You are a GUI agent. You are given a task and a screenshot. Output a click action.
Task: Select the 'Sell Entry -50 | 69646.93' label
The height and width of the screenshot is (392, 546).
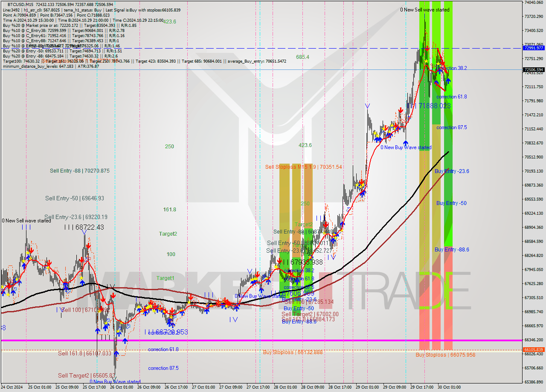pyautogui.click(x=75, y=199)
